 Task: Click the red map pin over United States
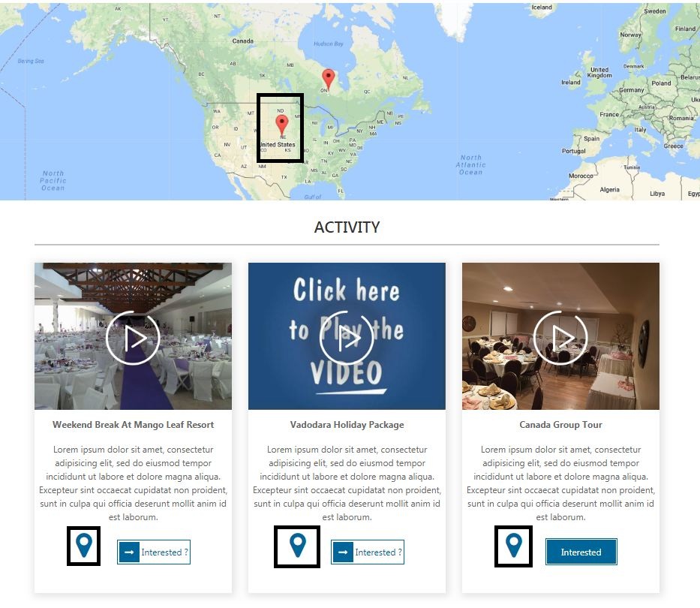tap(281, 125)
